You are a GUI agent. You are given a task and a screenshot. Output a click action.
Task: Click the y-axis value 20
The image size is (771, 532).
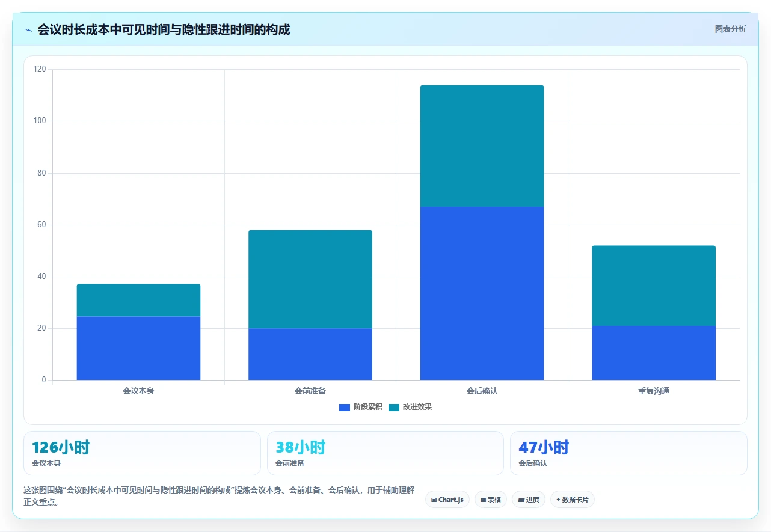click(x=41, y=328)
